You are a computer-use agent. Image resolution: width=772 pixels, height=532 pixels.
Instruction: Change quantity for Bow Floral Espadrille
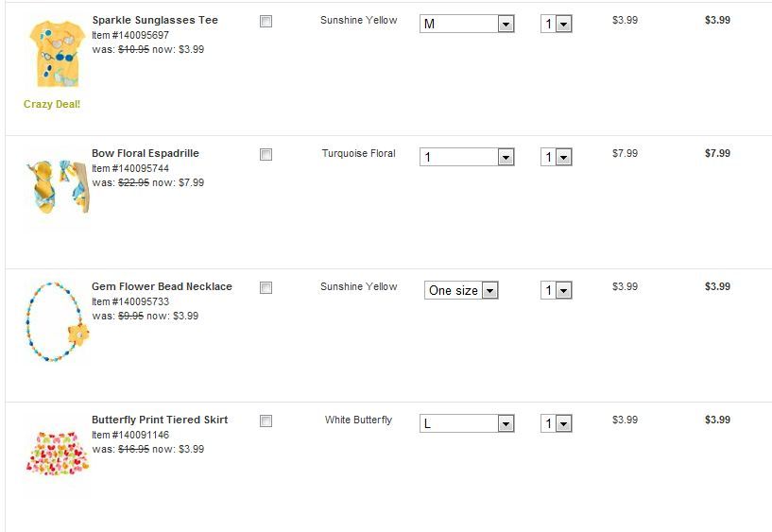(557, 157)
